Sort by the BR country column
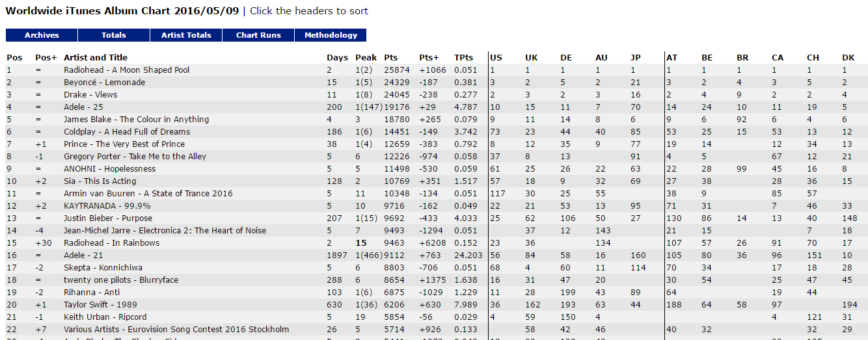Viewport: 868px width, 340px height. coord(742,58)
